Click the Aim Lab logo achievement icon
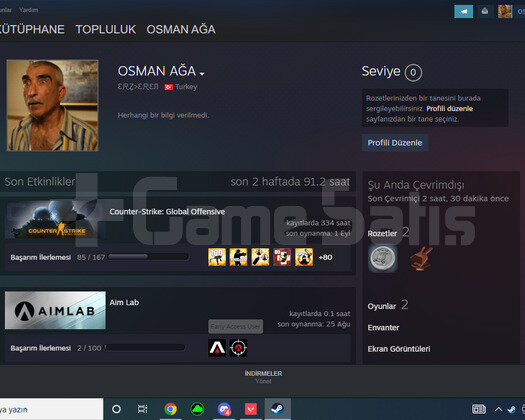 point(217,348)
